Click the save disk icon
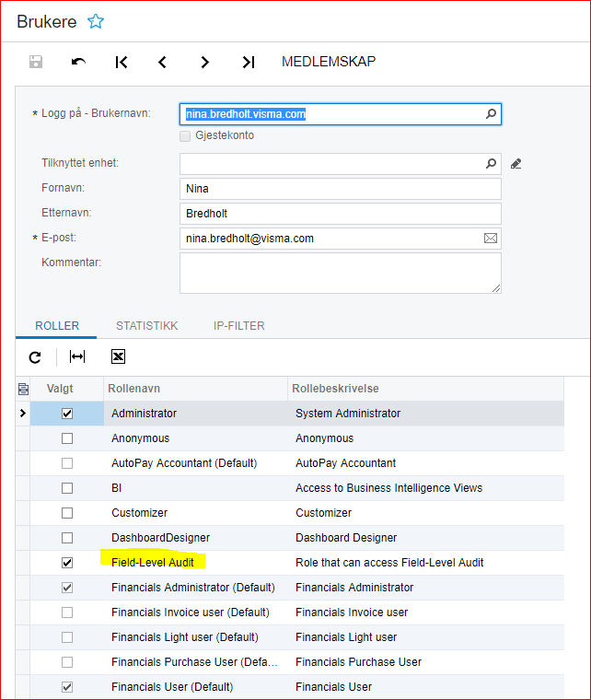This screenshot has height=700, width=591. pos(36,62)
